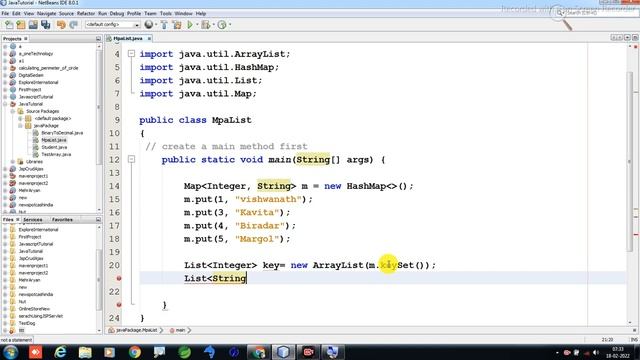Expand the Libraries node
640x360 pixels.
coord(13,162)
